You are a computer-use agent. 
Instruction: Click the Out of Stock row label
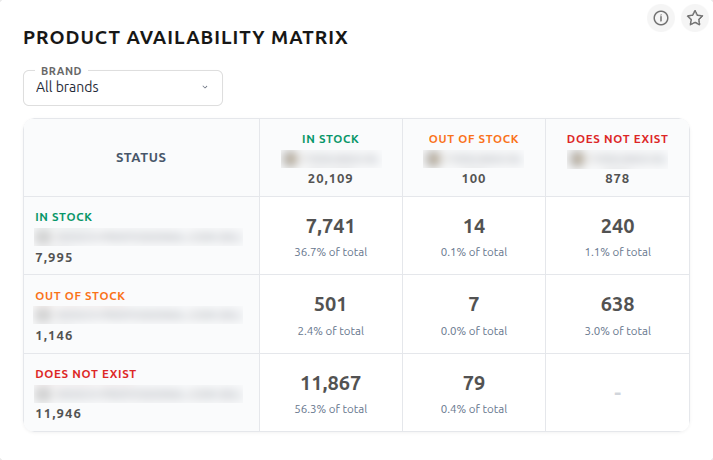click(x=80, y=296)
